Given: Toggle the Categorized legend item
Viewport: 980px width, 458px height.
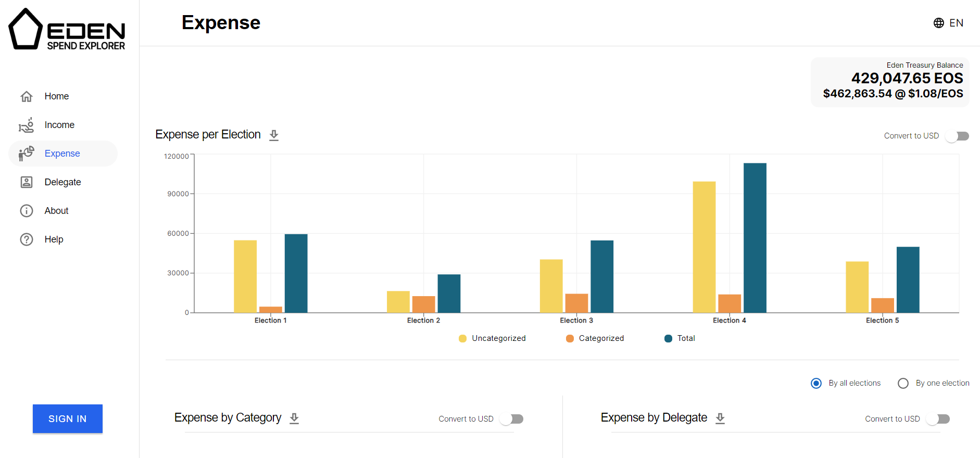Looking at the screenshot, I should click(595, 338).
